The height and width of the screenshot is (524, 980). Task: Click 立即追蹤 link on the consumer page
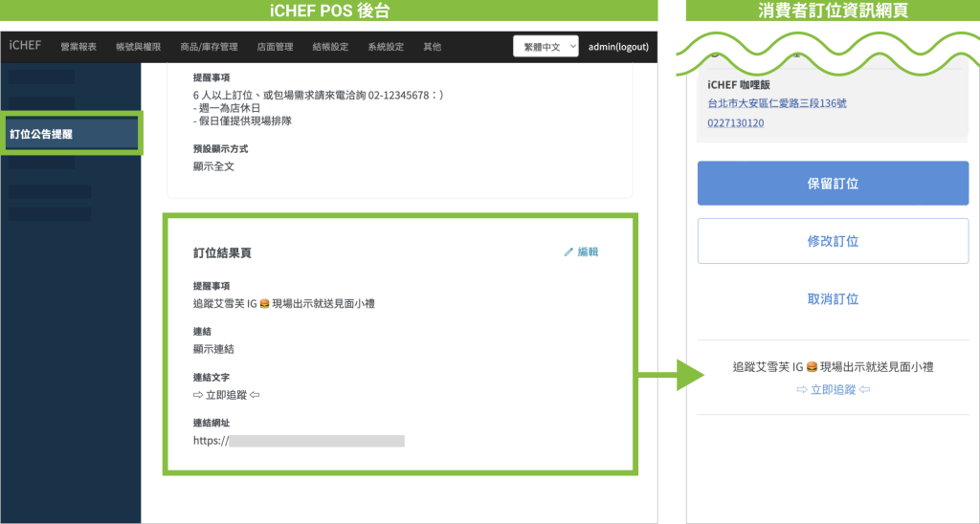tap(833, 390)
